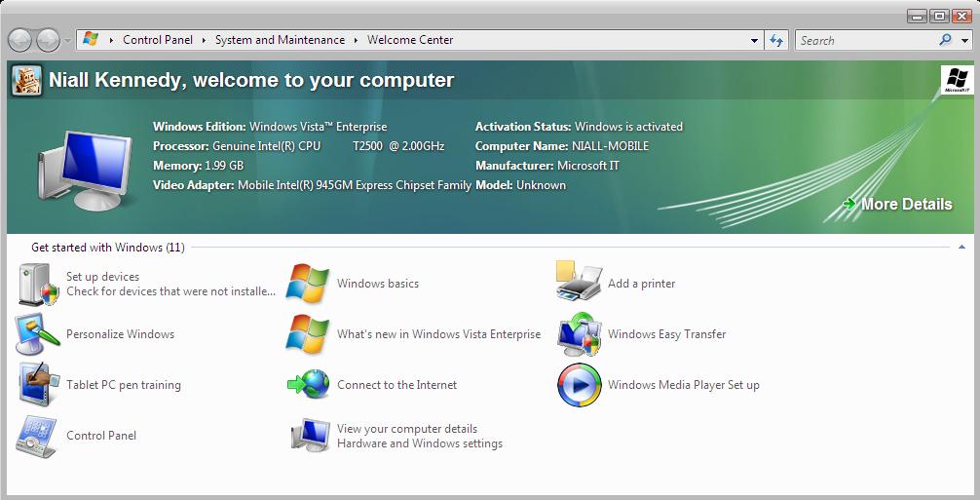Click Niall Kennedy welcome heading
This screenshot has width=980, height=500.
click(251, 81)
